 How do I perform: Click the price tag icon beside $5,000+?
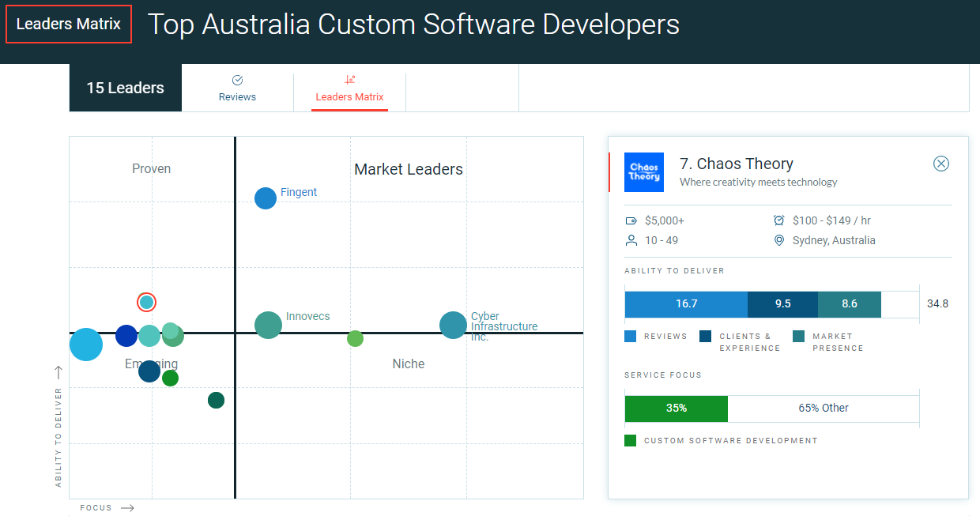pos(631,220)
